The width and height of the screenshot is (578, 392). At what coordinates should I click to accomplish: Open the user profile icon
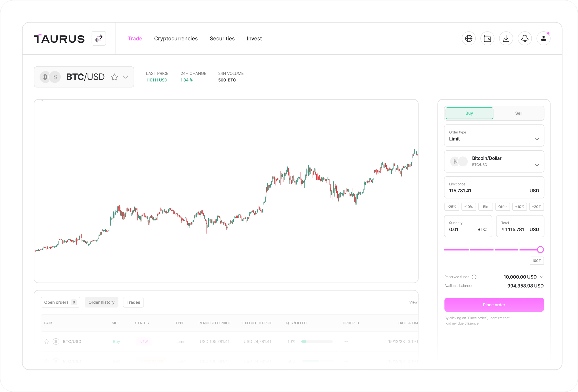(543, 39)
